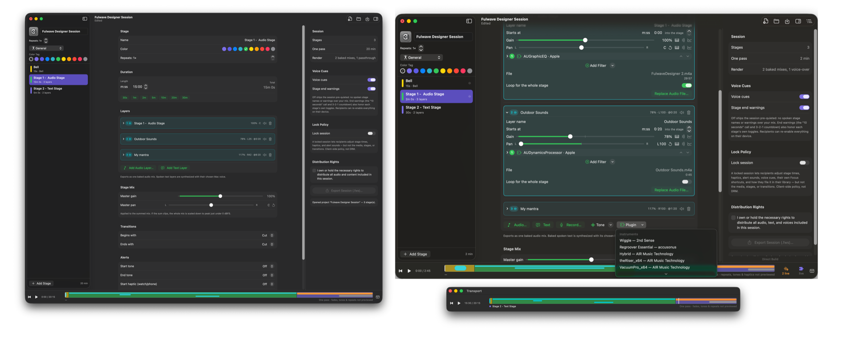Toggle Voice cues switch in the left window
The height and width of the screenshot is (345, 868).
(x=371, y=80)
